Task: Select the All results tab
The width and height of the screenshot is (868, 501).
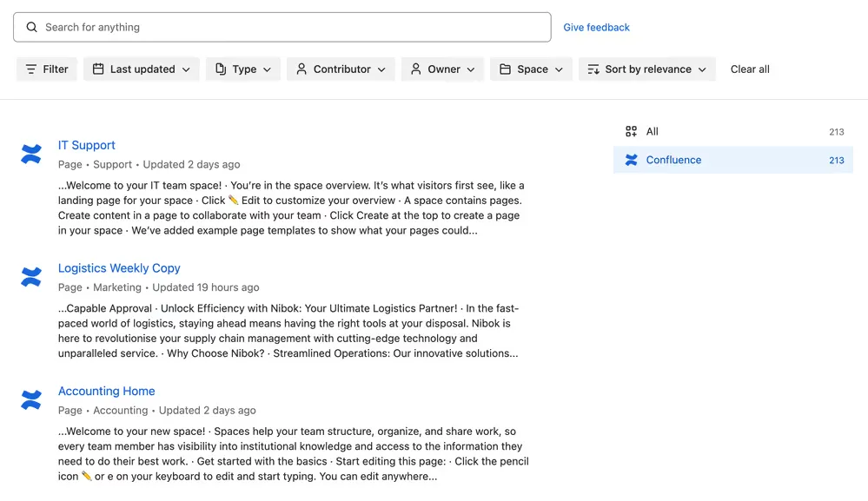Action: coord(733,132)
